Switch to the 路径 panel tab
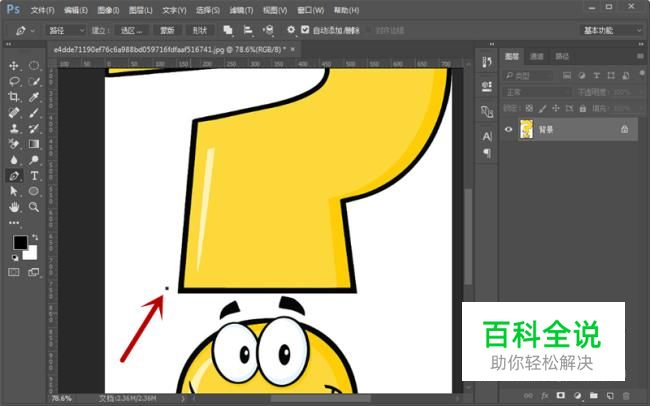 562,56
